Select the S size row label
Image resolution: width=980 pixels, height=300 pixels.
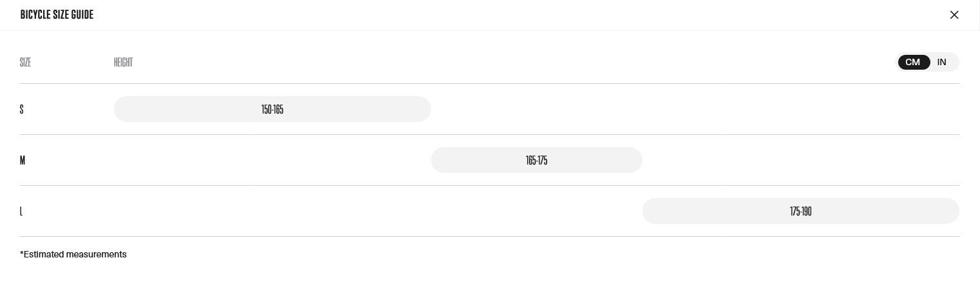[x=22, y=109]
